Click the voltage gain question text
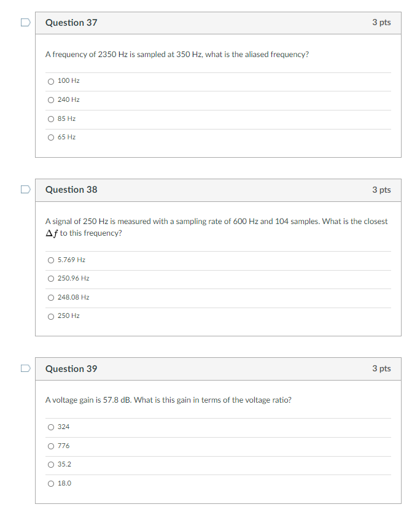 168,400
